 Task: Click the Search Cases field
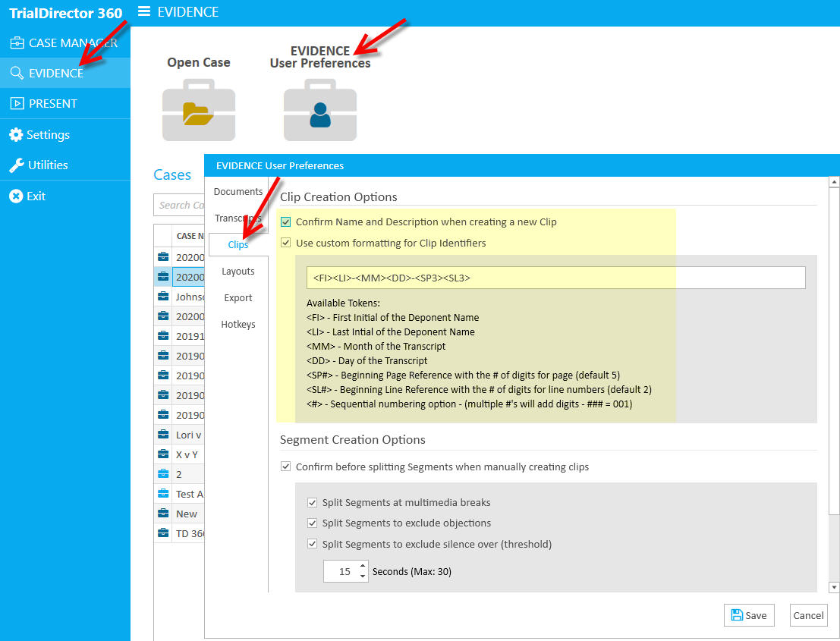pyautogui.click(x=179, y=205)
